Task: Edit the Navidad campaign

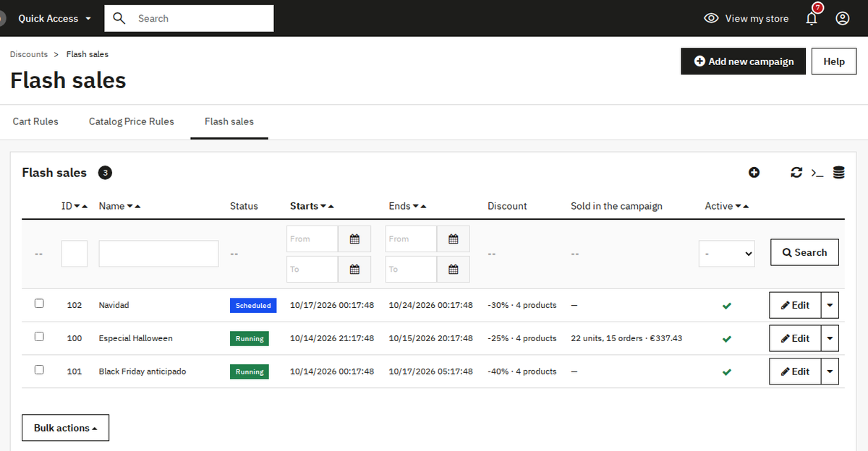Action: [795, 305]
